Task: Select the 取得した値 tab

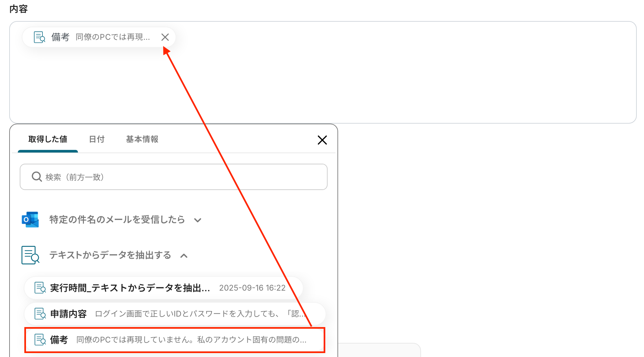Action: (x=48, y=139)
